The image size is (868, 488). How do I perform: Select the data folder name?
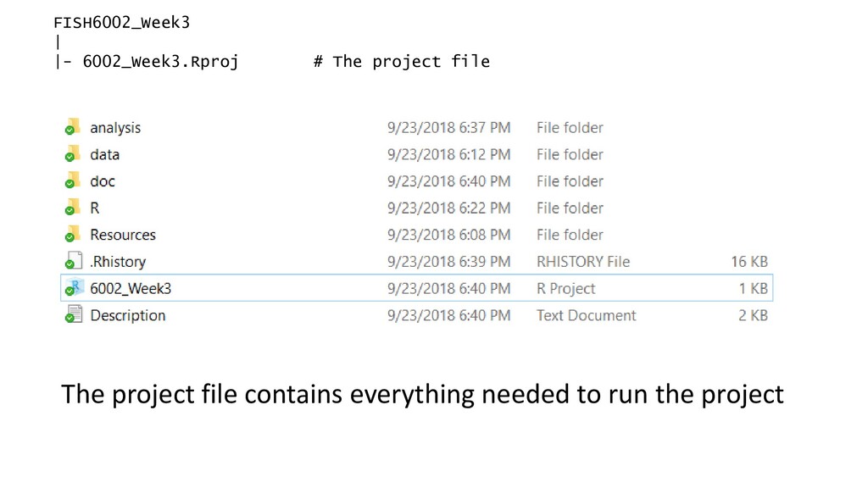tap(104, 154)
